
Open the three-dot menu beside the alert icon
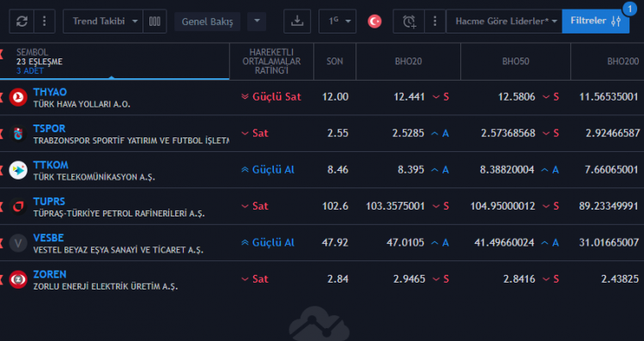(x=435, y=21)
